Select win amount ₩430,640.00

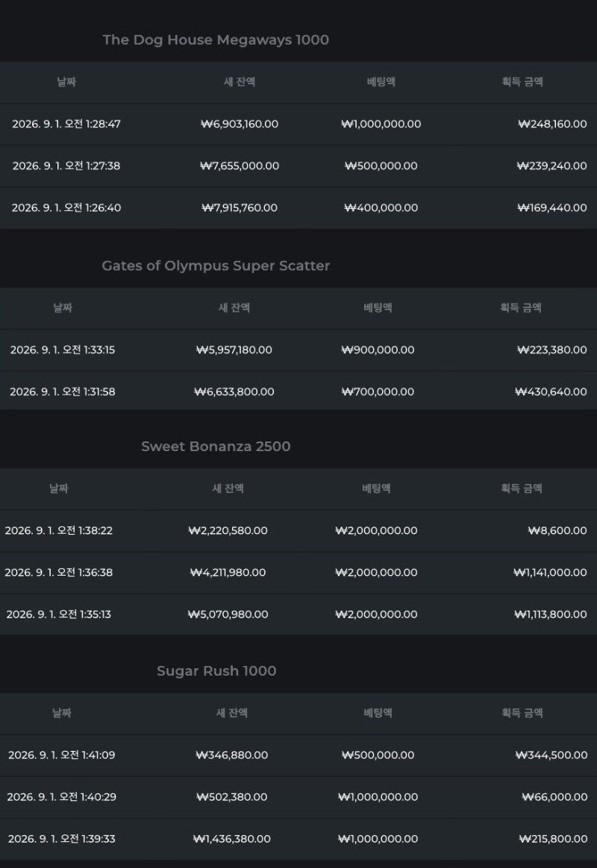coord(551,392)
